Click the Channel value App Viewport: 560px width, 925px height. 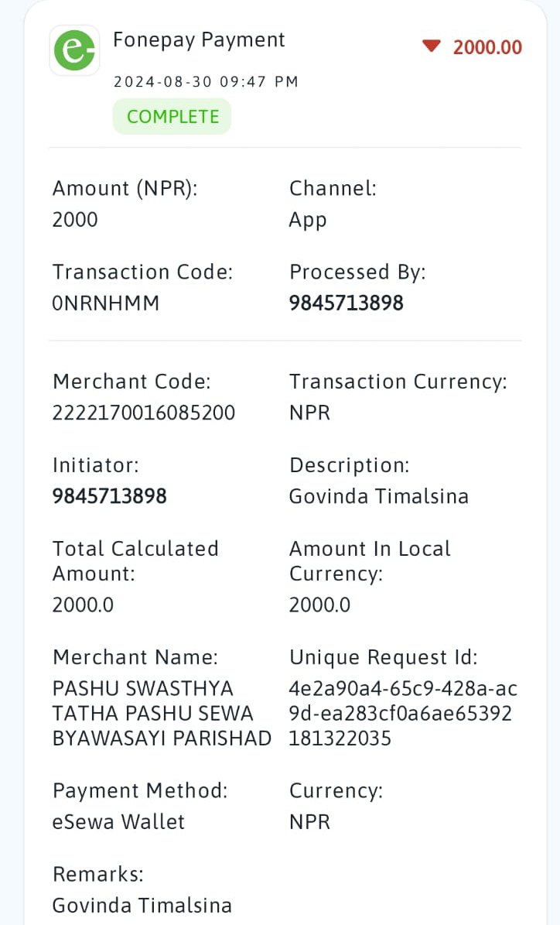[308, 220]
